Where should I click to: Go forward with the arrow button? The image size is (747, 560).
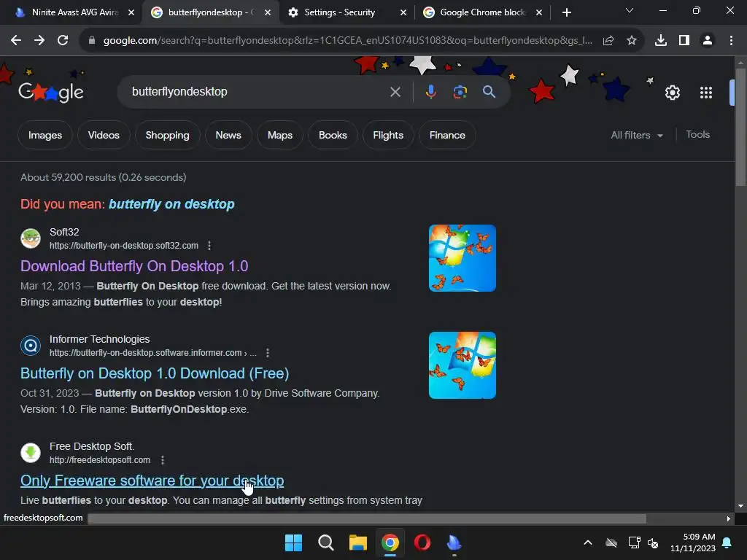39,41
